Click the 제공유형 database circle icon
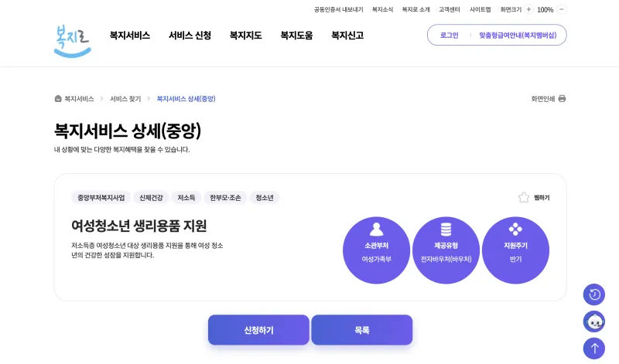 coord(446,229)
